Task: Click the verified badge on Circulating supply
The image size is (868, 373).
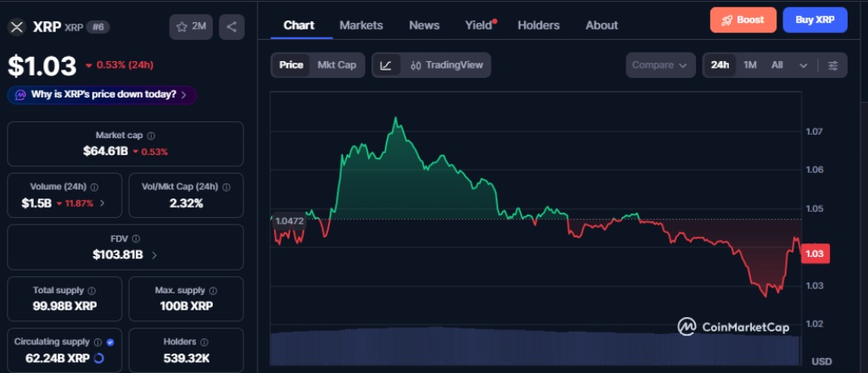Action: click(x=110, y=342)
